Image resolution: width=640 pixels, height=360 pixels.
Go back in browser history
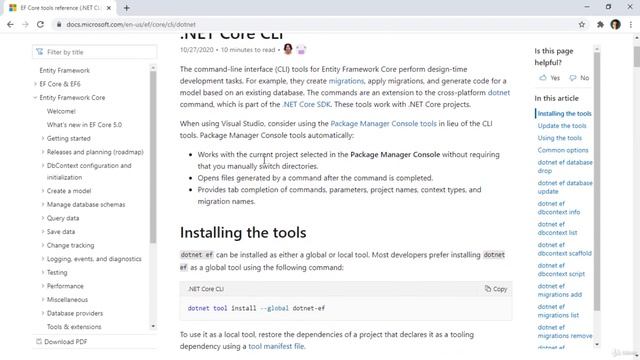[x=10, y=24]
